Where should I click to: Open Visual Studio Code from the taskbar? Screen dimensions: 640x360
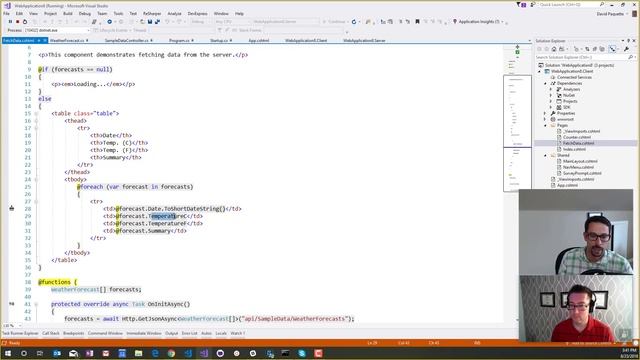pos(188,353)
